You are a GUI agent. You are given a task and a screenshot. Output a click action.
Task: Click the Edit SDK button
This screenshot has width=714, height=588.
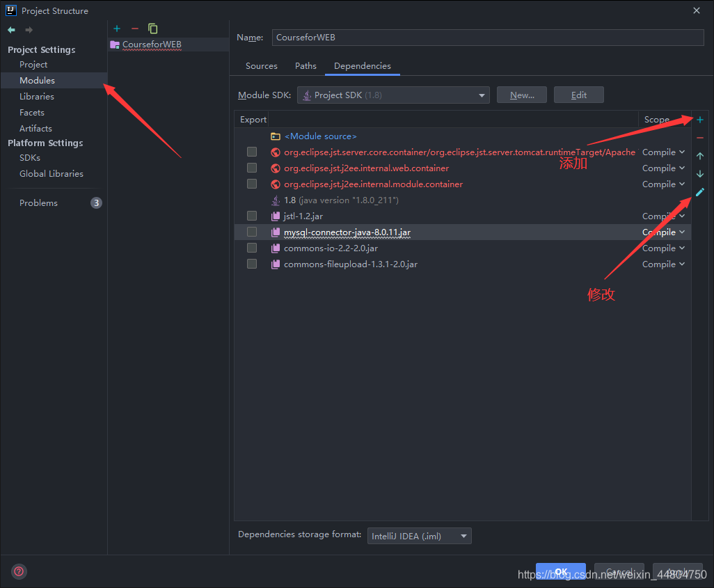tap(579, 95)
